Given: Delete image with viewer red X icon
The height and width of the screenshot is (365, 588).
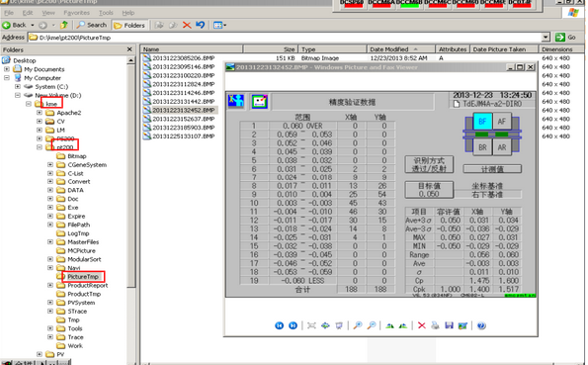Looking at the screenshot, I should point(422,325).
